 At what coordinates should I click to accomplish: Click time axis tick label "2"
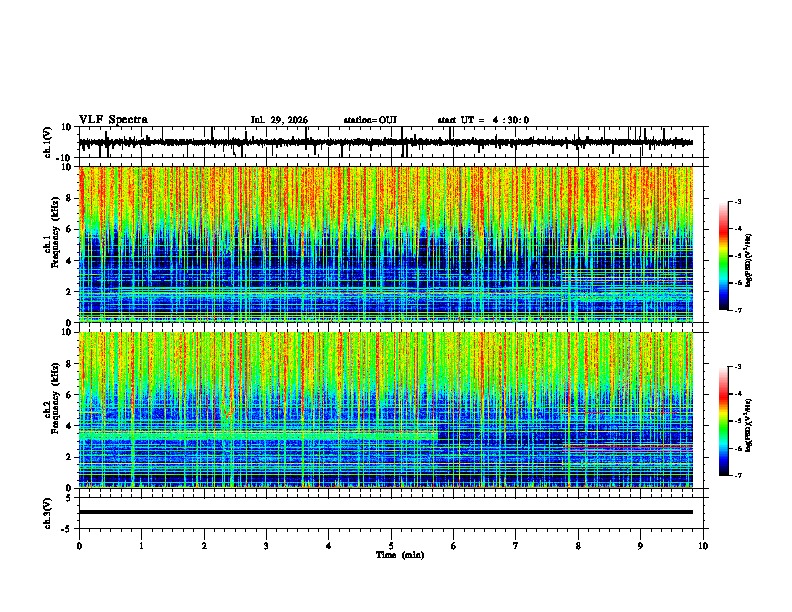204,546
